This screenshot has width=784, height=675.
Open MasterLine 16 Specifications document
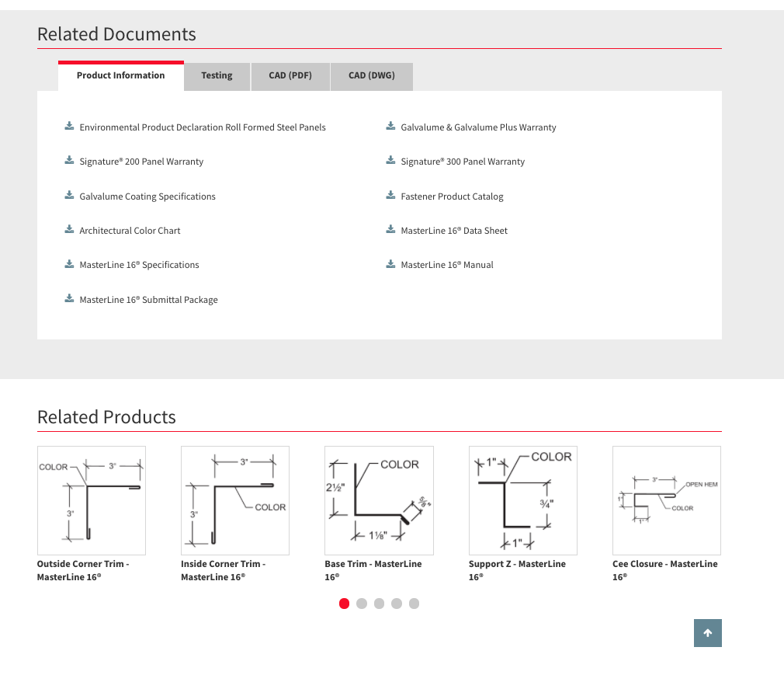point(139,265)
